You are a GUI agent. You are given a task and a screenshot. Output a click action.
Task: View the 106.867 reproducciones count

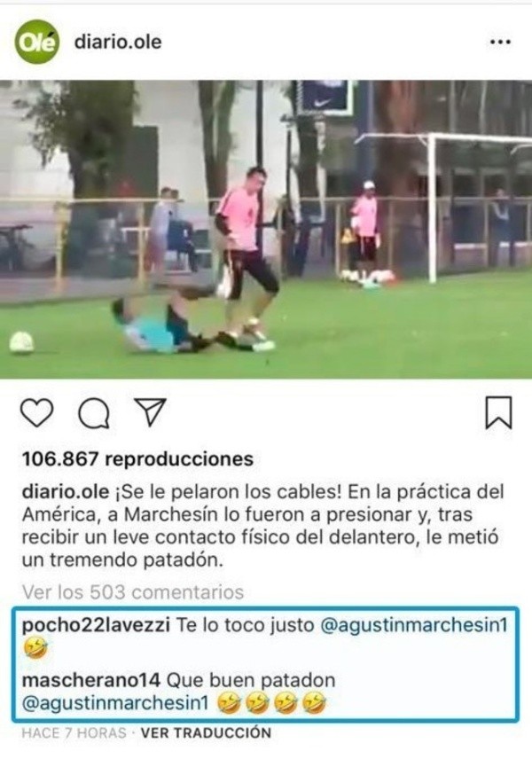(138, 458)
